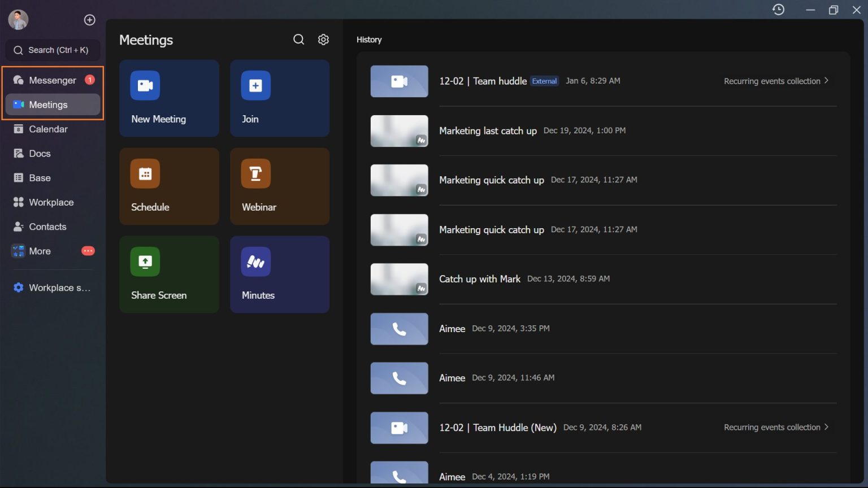Viewport: 868px width, 488px height.
Task: Open the search magnifier in Meetings panel
Action: click(x=298, y=39)
